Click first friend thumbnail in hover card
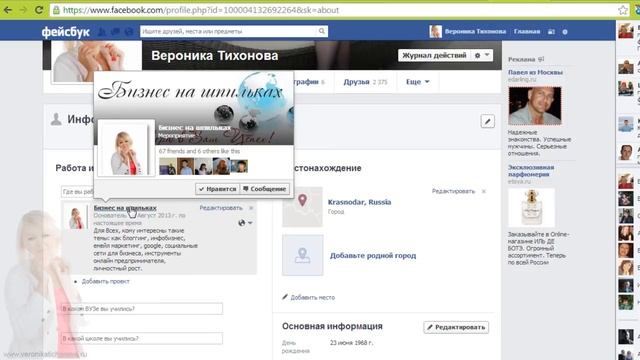The image size is (640, 360). coord(167,167)
